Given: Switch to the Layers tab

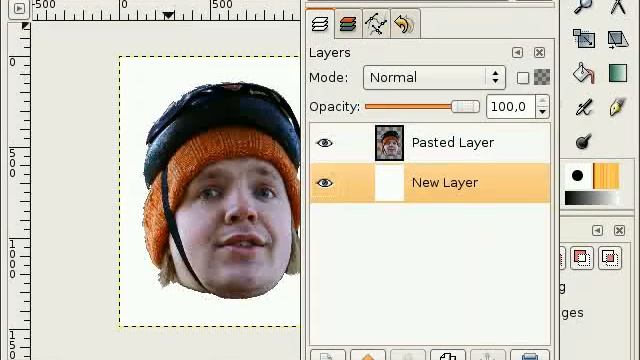Looking at the screenshot, I should click(x=320, y=24).
